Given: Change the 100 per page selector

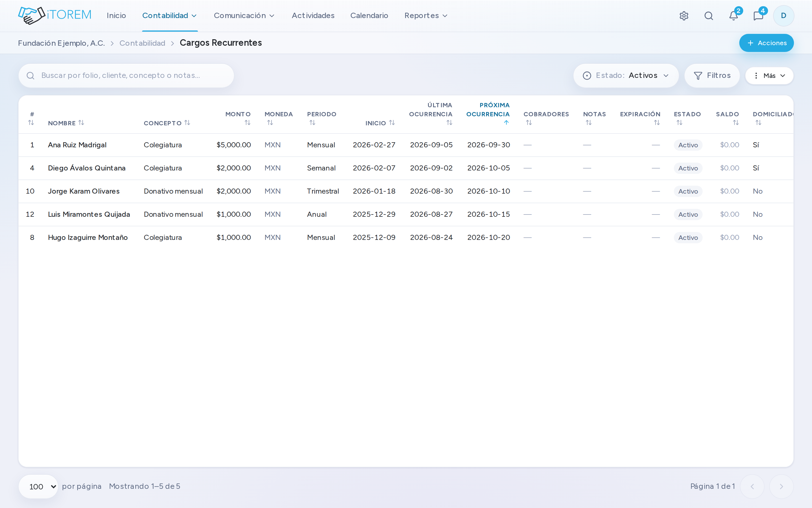Looking at the screenshot, I should pos(39,487).
